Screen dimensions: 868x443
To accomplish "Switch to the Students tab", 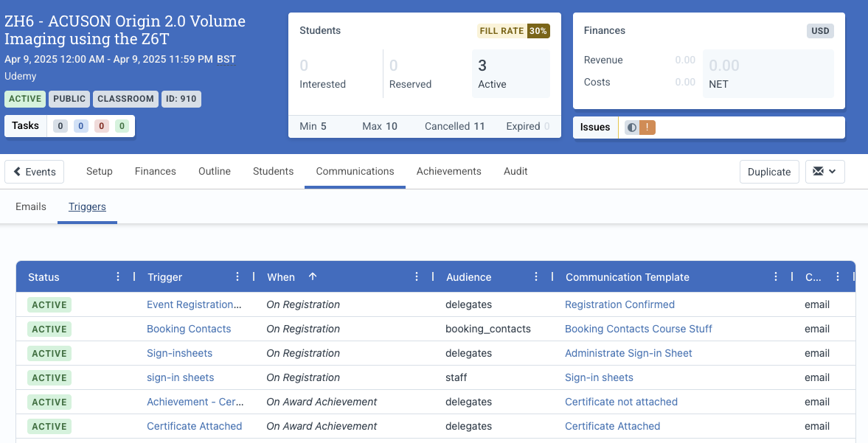I will 273,172.
